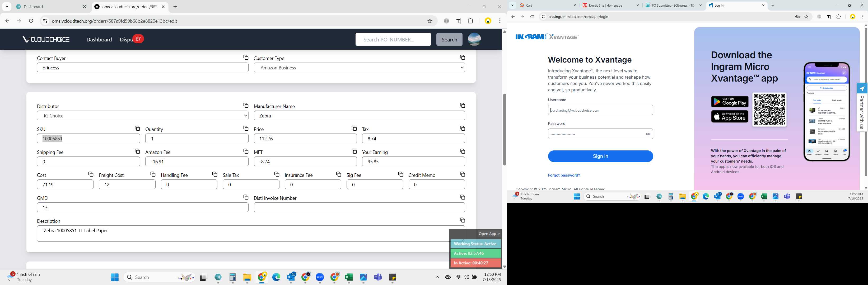The image size is (868, 285).
Task: Copy the Sale Tax value
Action: pyautogui.click(x=277, y=174)
